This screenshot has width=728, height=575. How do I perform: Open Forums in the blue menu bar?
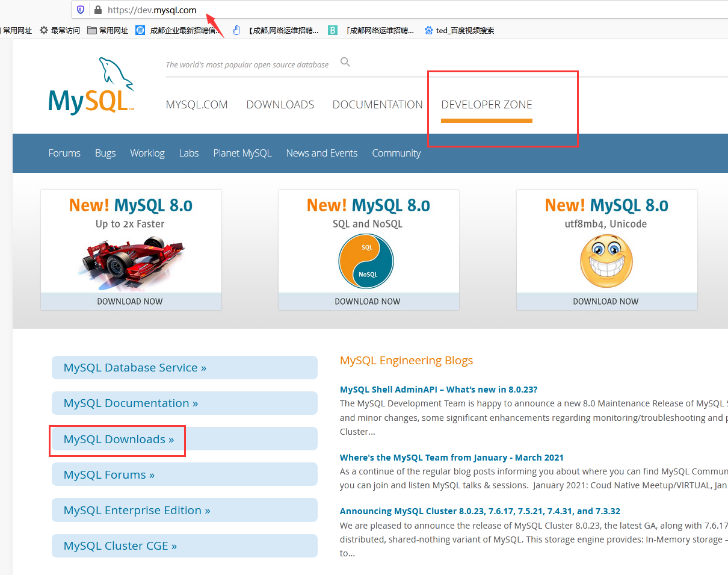pos(64,153)
